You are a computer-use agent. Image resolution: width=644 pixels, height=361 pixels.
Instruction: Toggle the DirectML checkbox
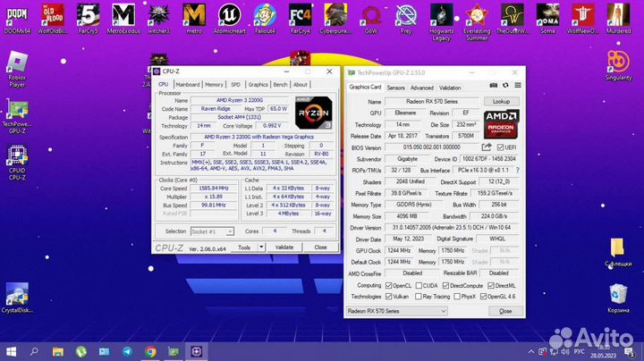pos(491,286)
